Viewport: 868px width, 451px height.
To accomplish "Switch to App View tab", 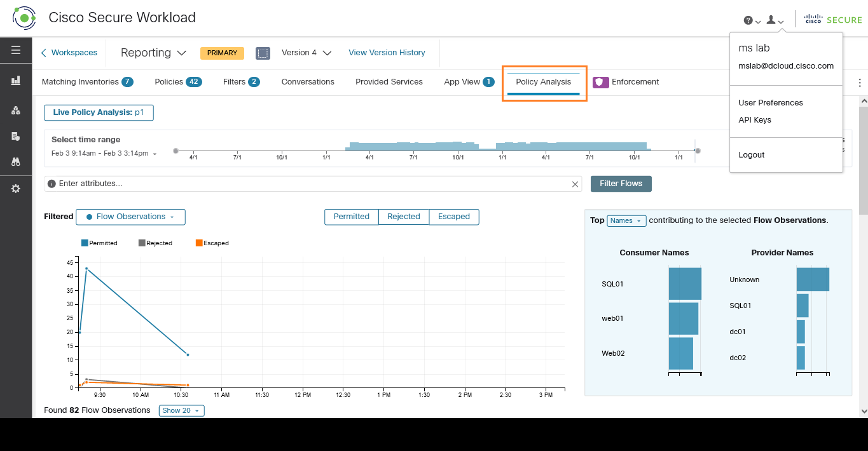I will pos(469,82).
